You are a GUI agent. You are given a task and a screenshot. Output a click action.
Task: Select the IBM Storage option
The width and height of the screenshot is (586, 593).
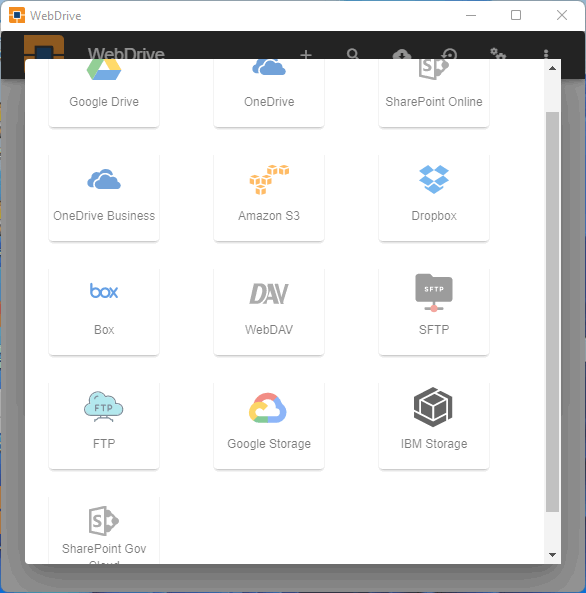434,425
